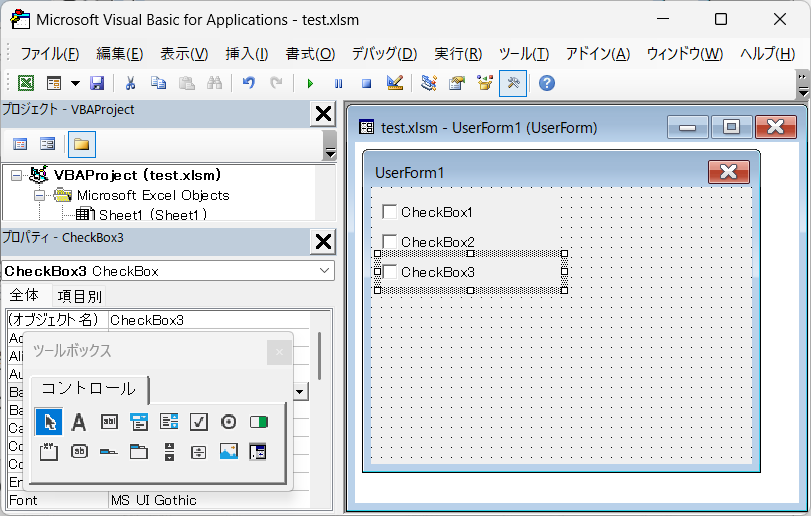The height and width of the screenshot is (516, 811).
Task: Select the コントロール tab in toolbox
Action: click(89, 389)
